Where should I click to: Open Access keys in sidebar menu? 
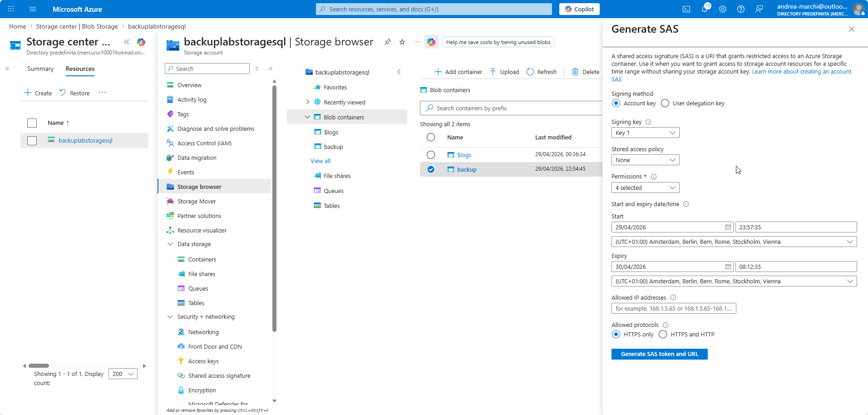[203, 361]
